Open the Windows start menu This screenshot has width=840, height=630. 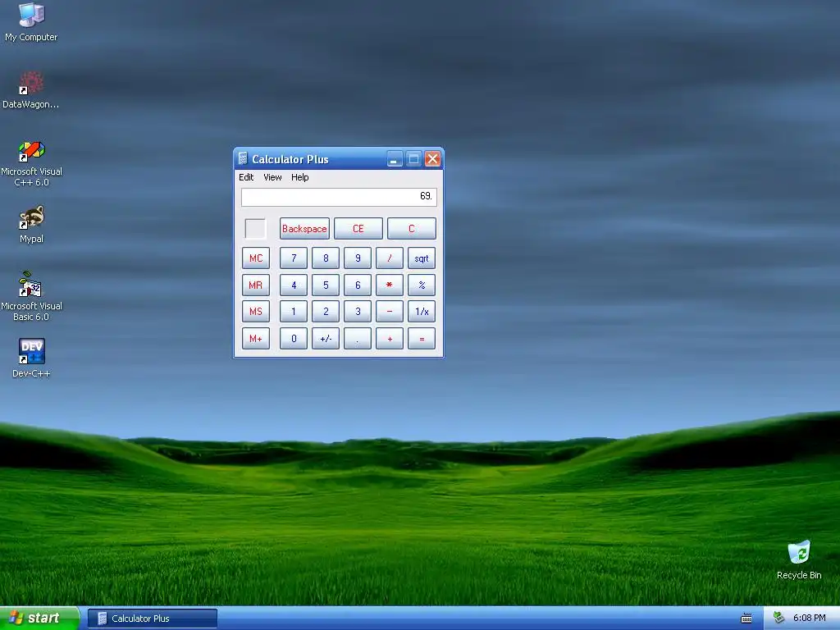39,619
